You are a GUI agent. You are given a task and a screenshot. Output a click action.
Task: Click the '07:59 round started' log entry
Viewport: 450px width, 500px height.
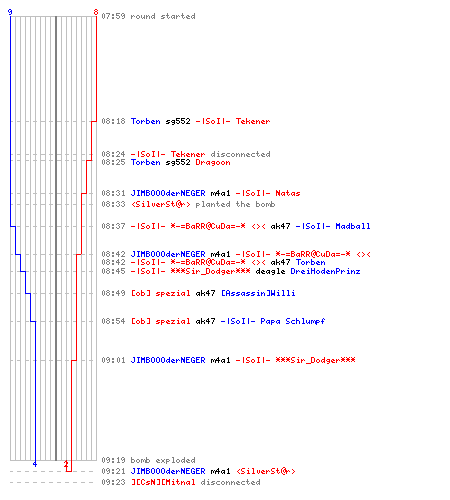pyautogui.click(x=148, y=16)
